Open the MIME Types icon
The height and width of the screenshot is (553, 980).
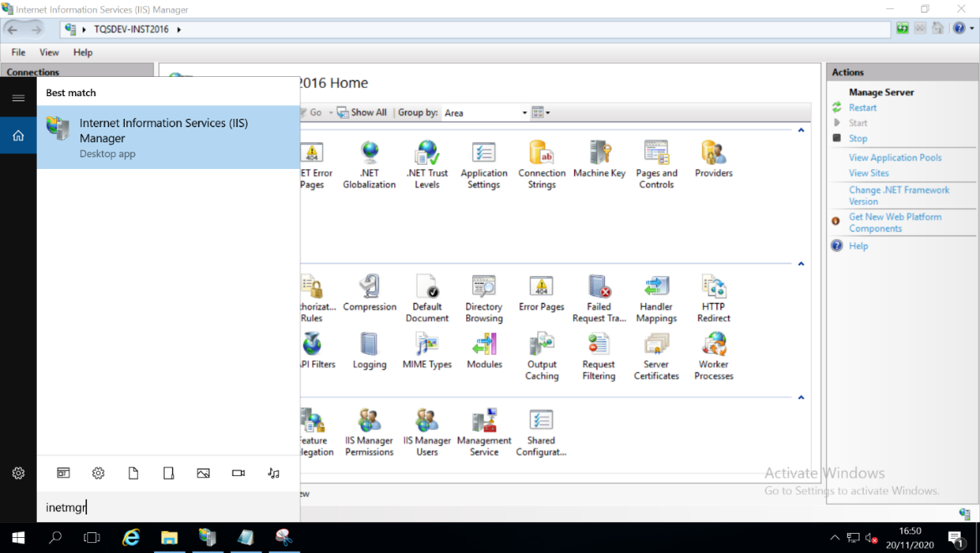pos(427,351)
